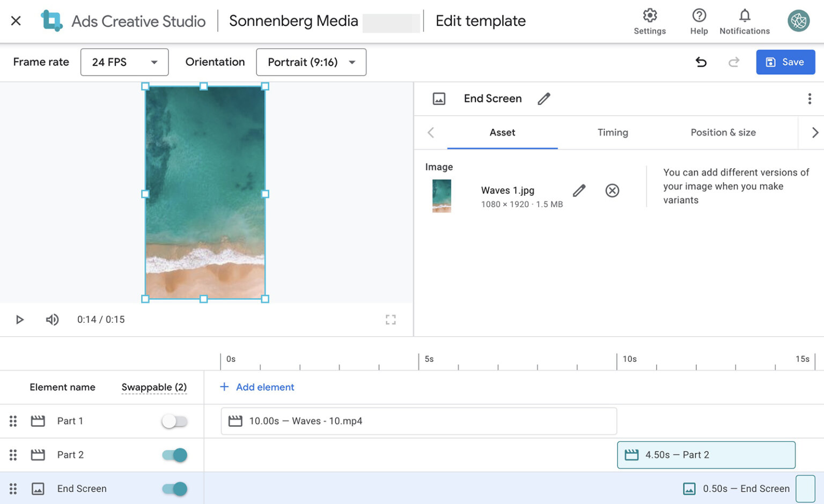Click the clip icon in Part 2 timeline block
The height and width of the screenshot is (504, 824).
tap(632, 455)
